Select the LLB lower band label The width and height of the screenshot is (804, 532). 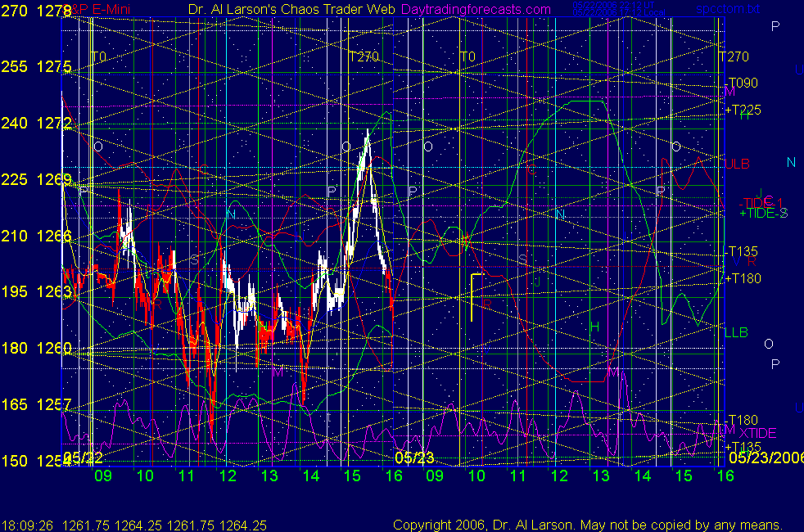[736, 331]
